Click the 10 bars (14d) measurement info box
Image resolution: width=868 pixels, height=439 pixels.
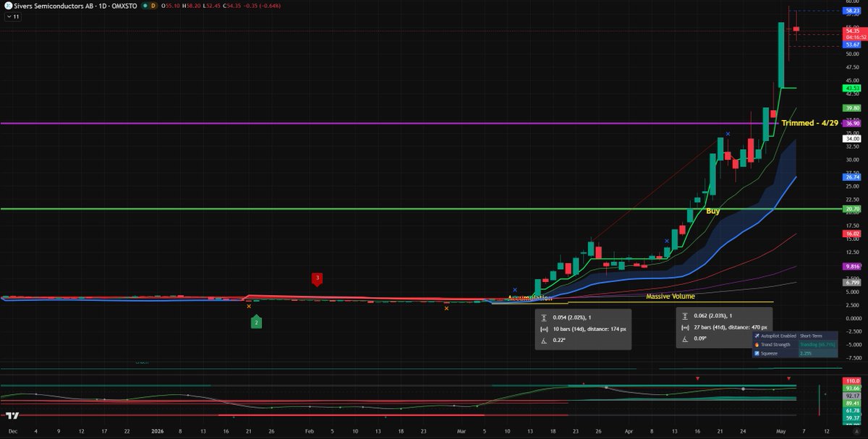click(x=583, y=329)
